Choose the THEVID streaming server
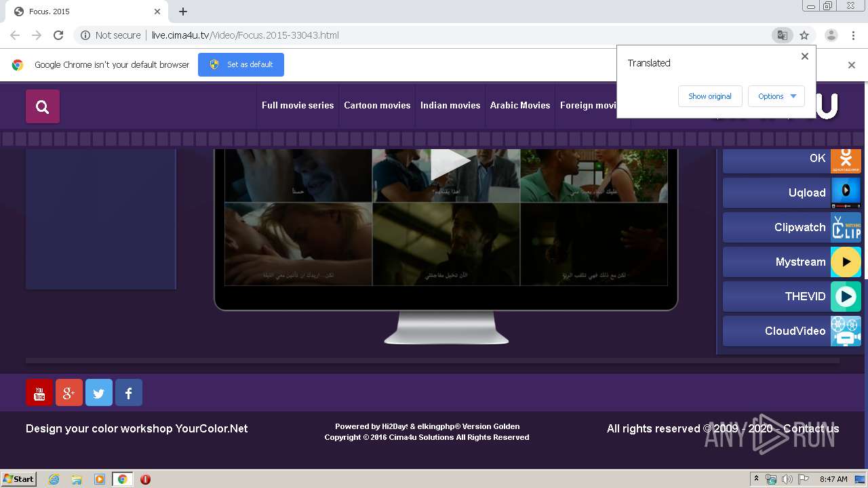The image size is (868, 488). (792, 296)
